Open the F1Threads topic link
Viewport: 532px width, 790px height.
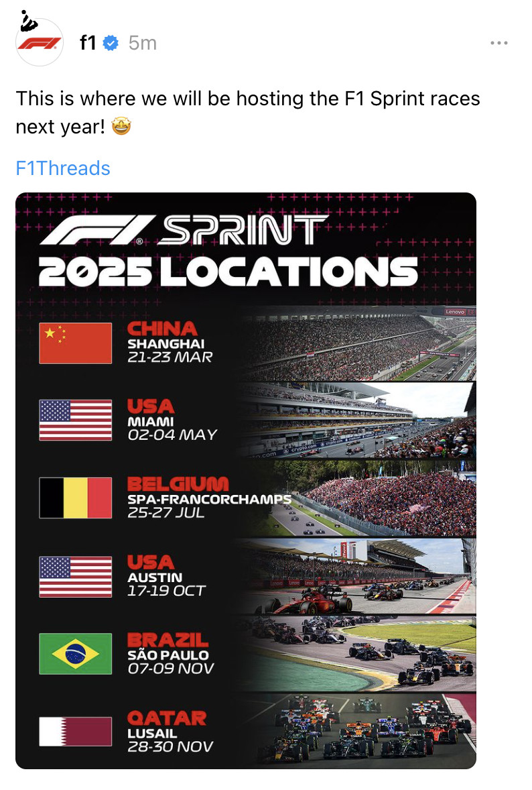pyautogui.click(x=63, y=168)
